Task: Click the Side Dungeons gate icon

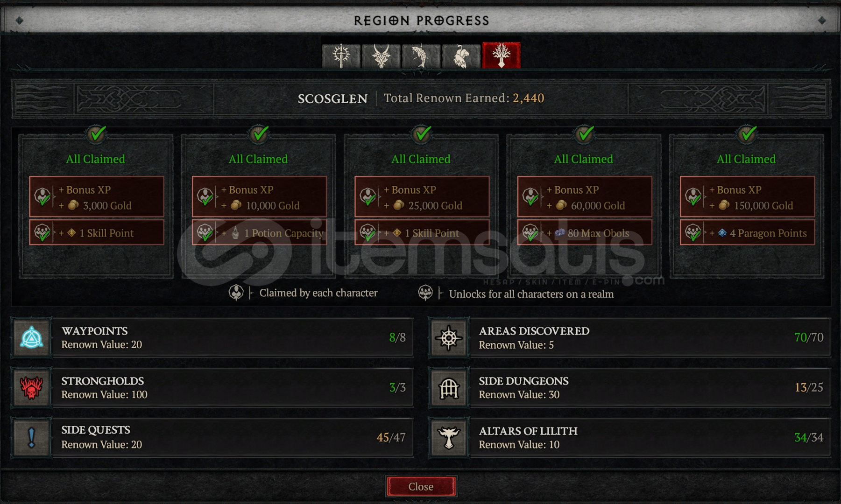Action: tap(449, 387)
